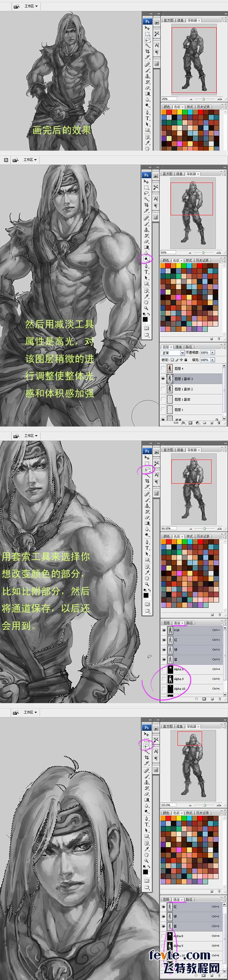Adjust the Navigator zoom slider showing 50%
228x980 pixels.
pos(203,252)
